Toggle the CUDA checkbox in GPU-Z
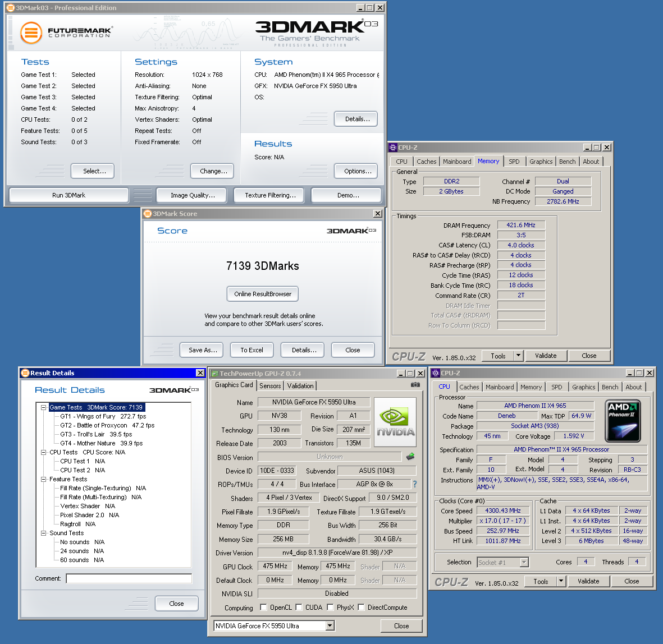Image resolution: width=663 pixels, height=644 pixels. (x=299, y=607)
